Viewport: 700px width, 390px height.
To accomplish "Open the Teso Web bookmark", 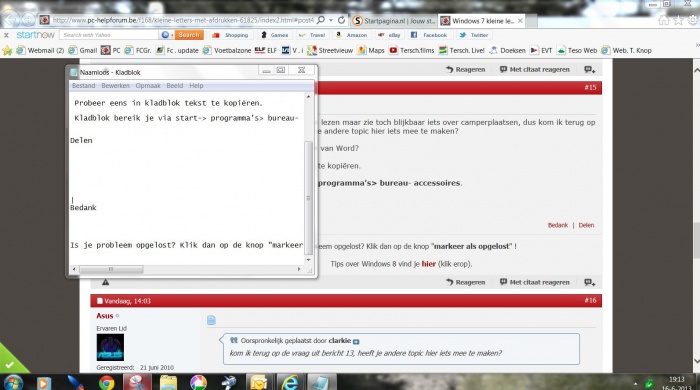I will pos(577,50).
